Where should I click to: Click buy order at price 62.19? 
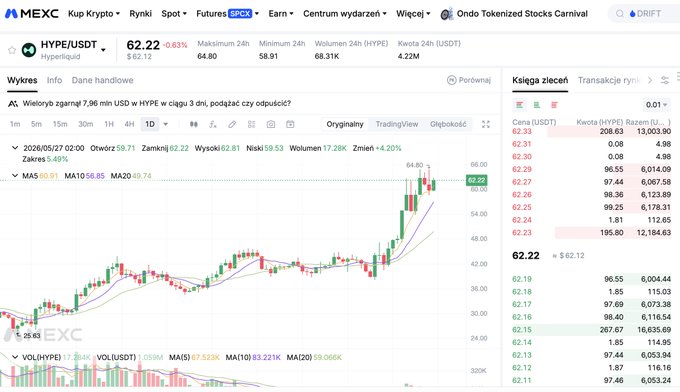coord(592,279)
